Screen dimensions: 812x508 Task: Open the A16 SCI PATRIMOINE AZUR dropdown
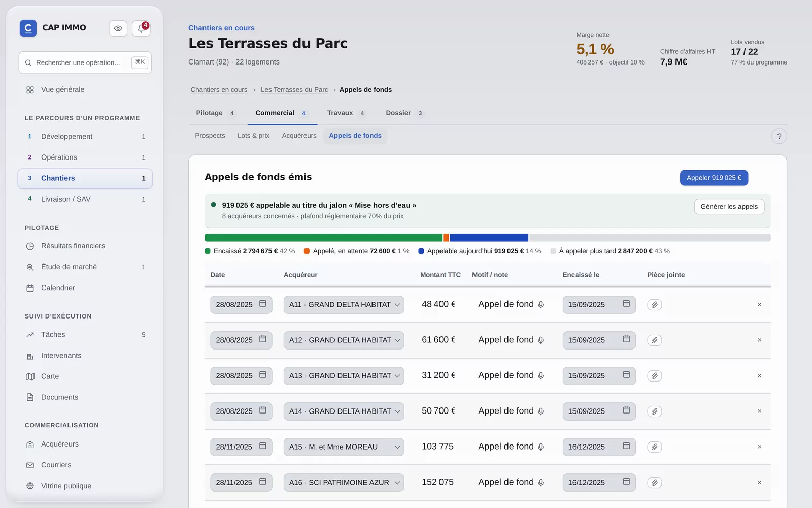coord(344,483)
